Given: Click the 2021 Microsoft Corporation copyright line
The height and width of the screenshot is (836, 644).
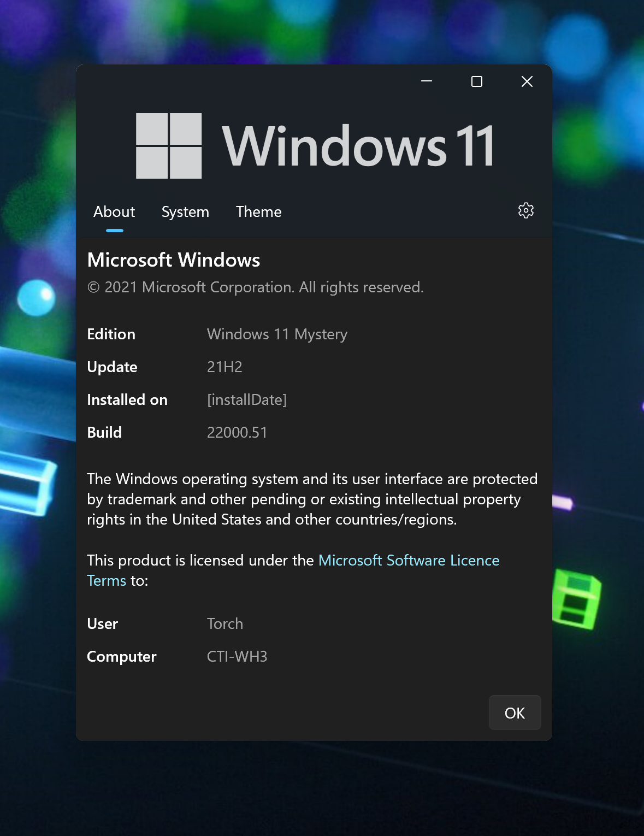Looking at the screenshot, I should click(256, 287).
